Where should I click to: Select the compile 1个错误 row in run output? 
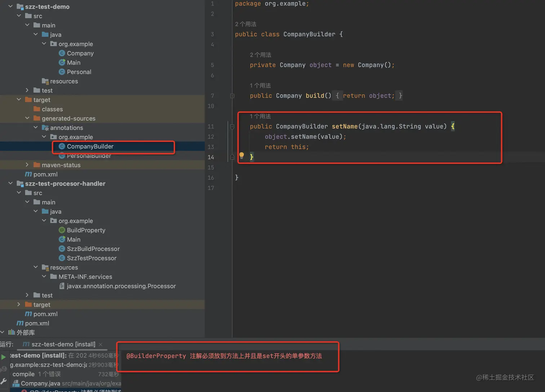click(x=66, y=374)
